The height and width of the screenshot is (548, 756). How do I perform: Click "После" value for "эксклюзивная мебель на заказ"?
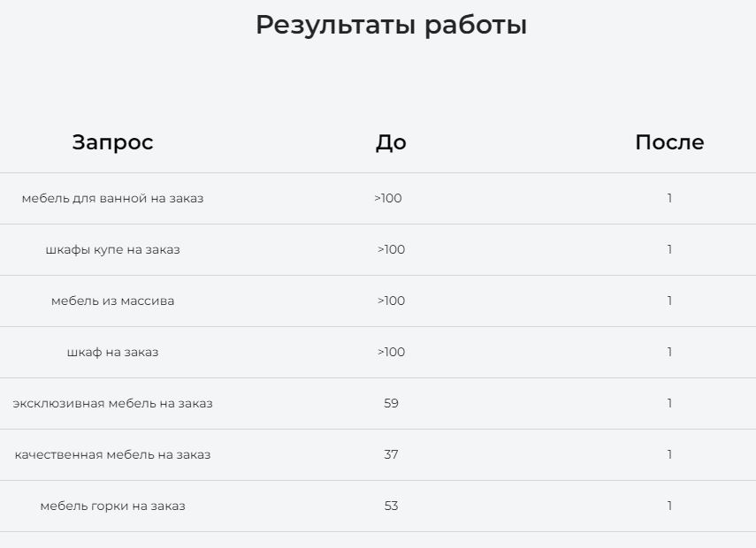(x=669, y=403)
